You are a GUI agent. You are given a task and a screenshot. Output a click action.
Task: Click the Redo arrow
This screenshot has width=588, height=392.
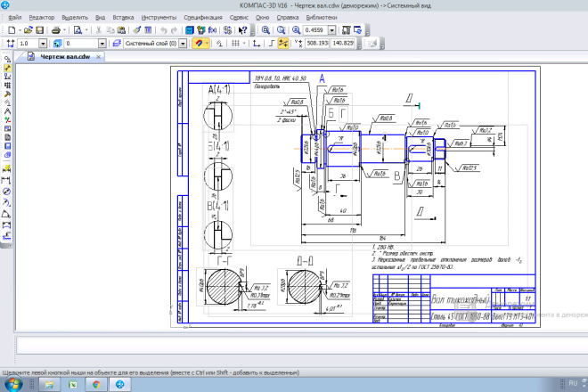[175, 30]
